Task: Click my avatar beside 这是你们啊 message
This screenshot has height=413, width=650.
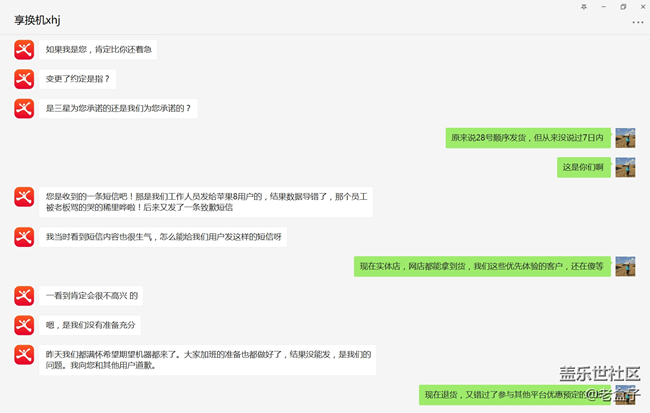Action: 625,168
